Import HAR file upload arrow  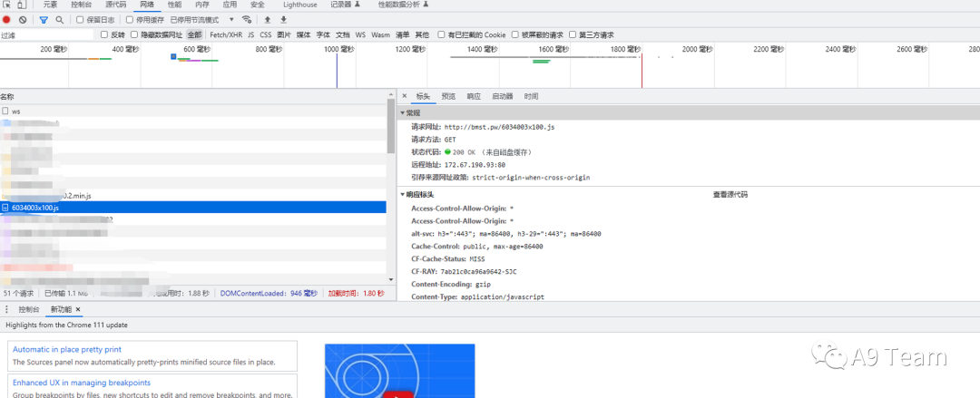click(x=268, y=20)
